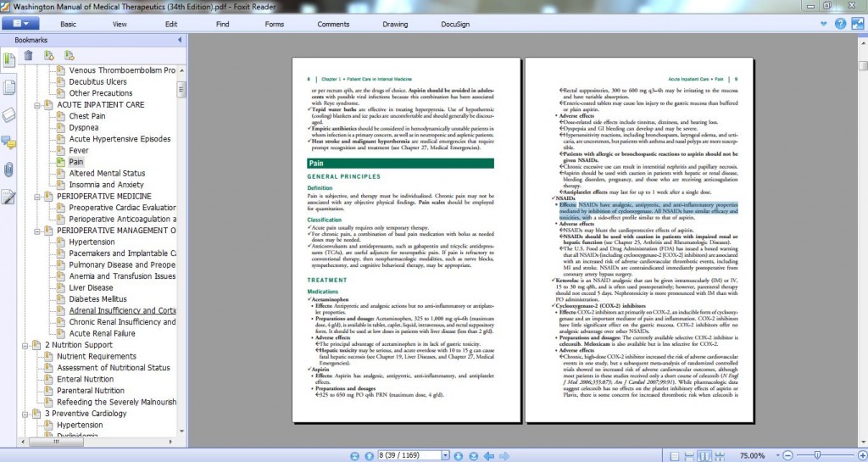Viewport: 868px width, 462px height.
Task: Open Preoperative Cardiac Evaluation bookmark
Action: tap(122, 208)
